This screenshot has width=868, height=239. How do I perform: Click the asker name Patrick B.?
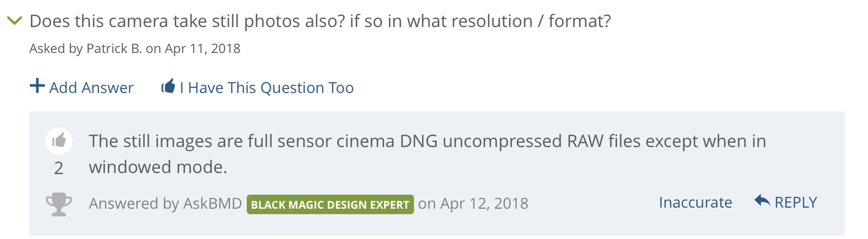114,48
